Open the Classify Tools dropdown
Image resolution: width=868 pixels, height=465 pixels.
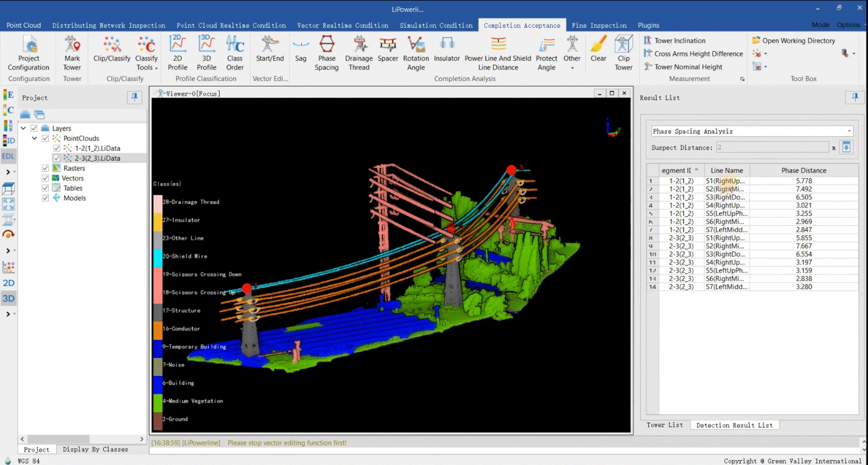146,53
